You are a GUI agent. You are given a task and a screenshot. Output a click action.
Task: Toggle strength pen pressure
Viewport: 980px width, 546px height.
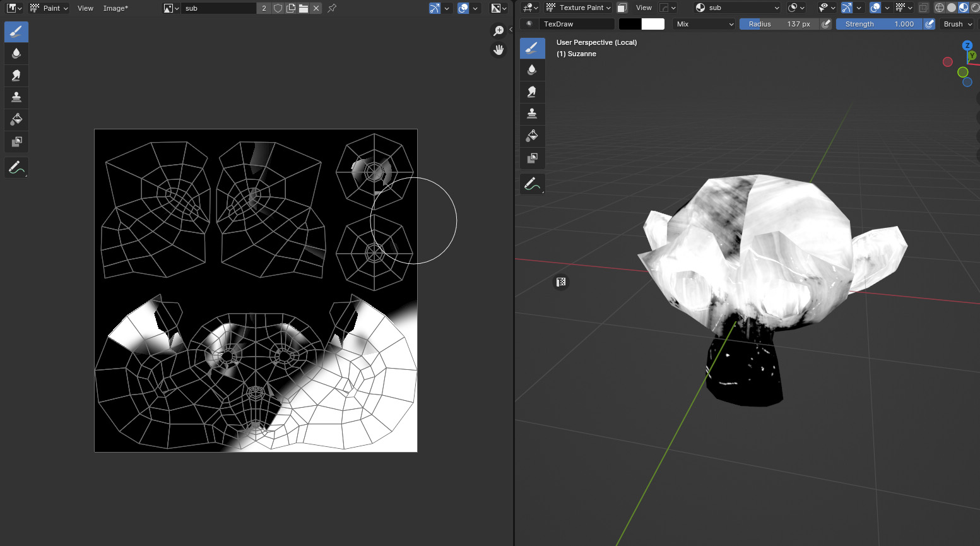pyautogui.click(x=929, y=24)
